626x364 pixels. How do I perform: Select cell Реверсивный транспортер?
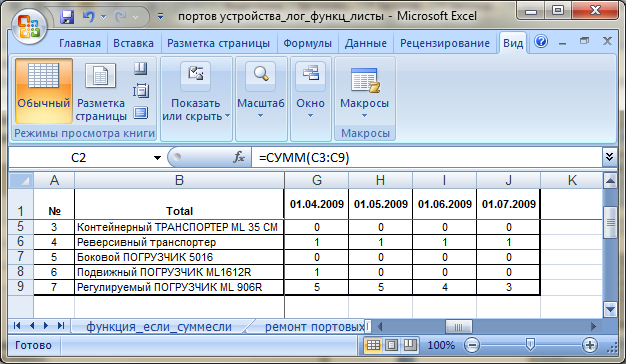(x=179, y=242)
